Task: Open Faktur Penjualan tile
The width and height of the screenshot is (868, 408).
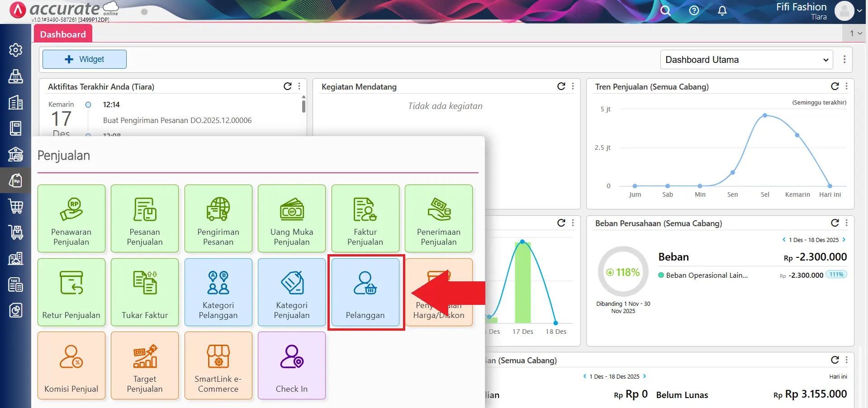Action: click(x=365, y=218)
